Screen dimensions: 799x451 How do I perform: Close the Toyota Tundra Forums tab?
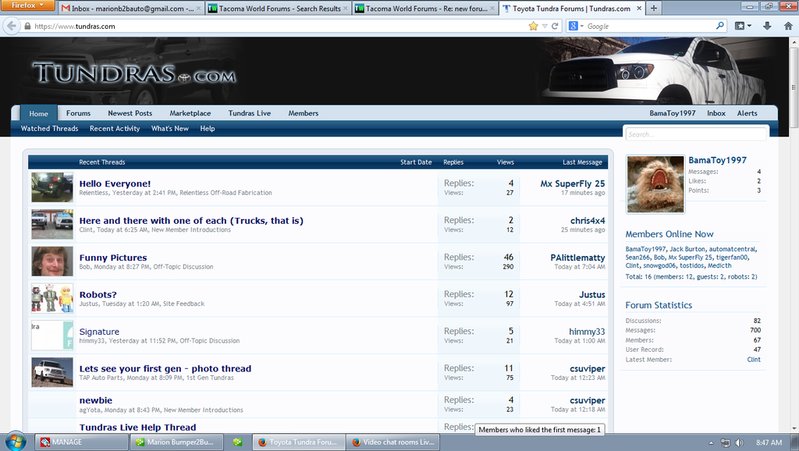(639, 9)
